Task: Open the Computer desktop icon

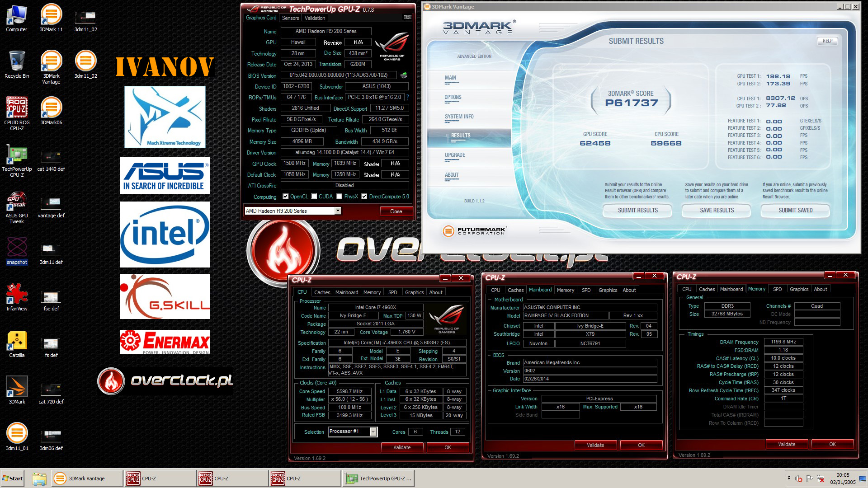Action: 17,18
